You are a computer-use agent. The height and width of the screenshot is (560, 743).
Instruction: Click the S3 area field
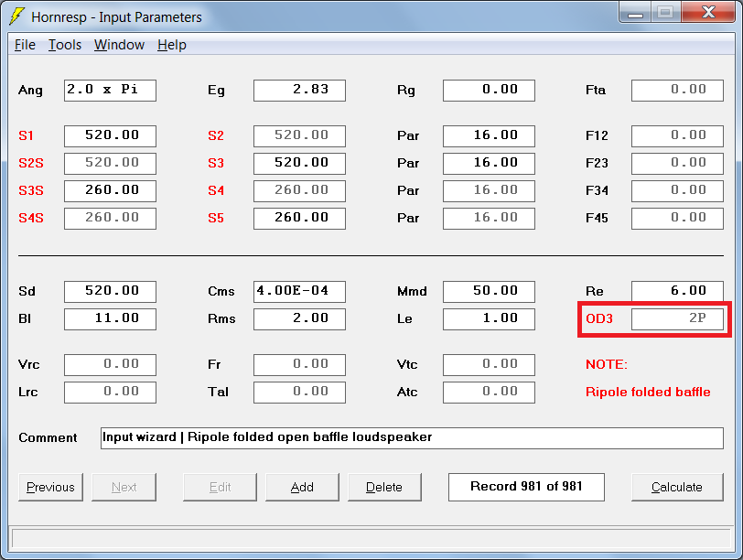299,164
